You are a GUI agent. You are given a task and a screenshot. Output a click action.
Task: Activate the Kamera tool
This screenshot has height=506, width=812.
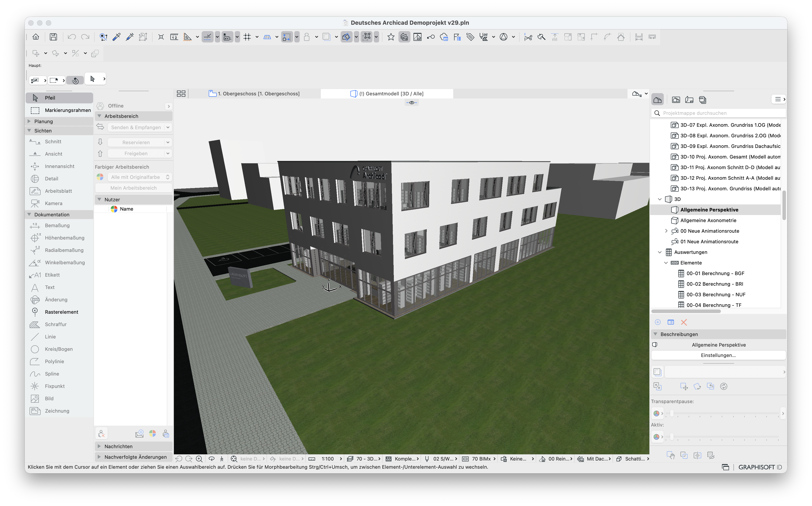click(59, 204)
